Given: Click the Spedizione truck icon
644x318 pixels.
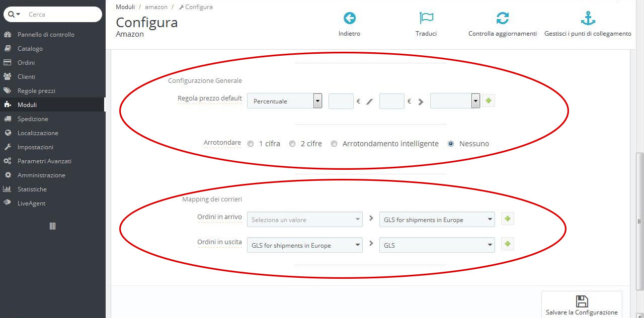Looking at the screenshot, I should (8, 119).
